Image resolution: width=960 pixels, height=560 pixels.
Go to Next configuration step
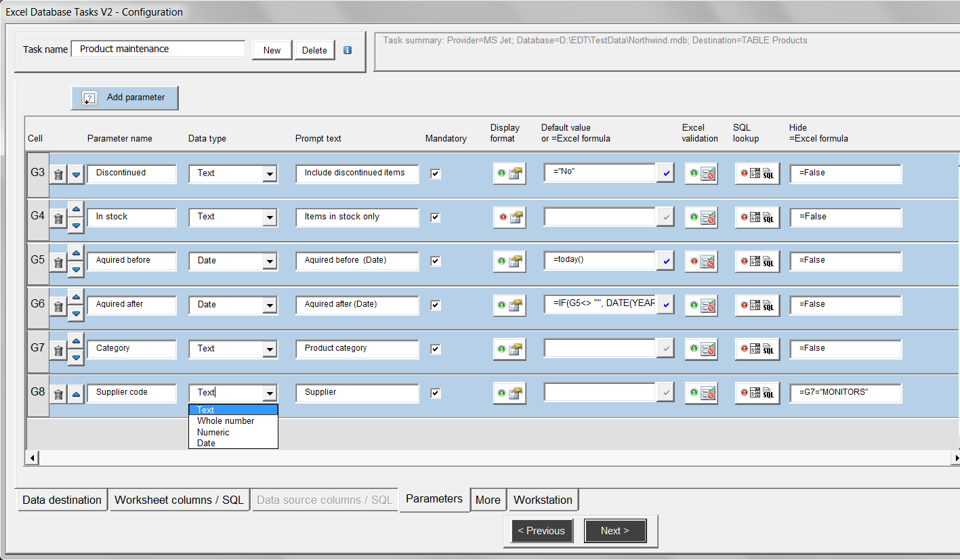(615, 531)
